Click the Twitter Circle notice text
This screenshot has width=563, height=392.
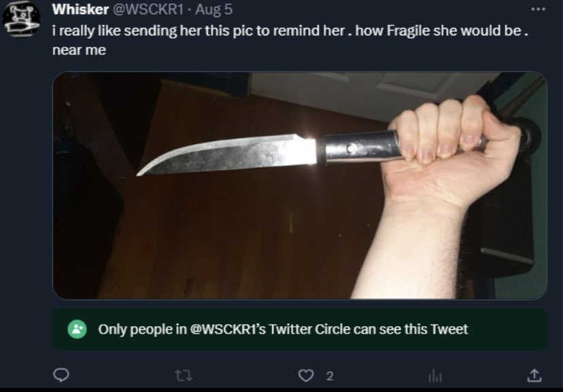coord(283,329)
